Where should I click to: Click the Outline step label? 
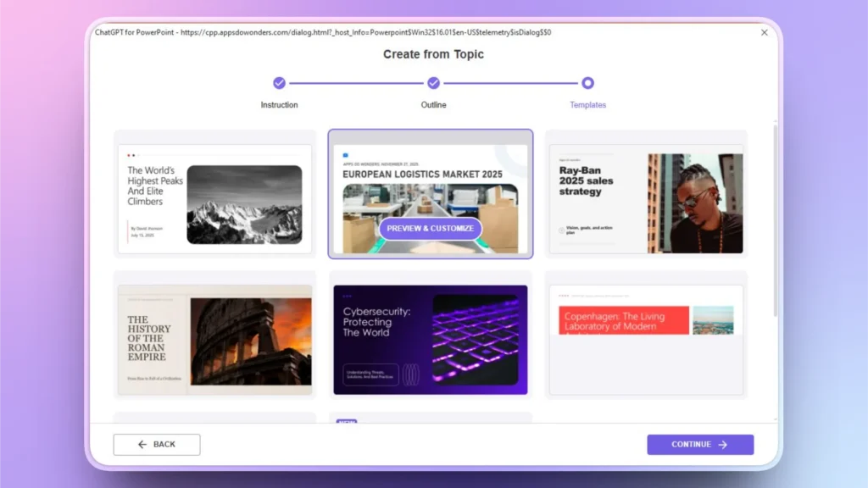(x=433, y=104)
